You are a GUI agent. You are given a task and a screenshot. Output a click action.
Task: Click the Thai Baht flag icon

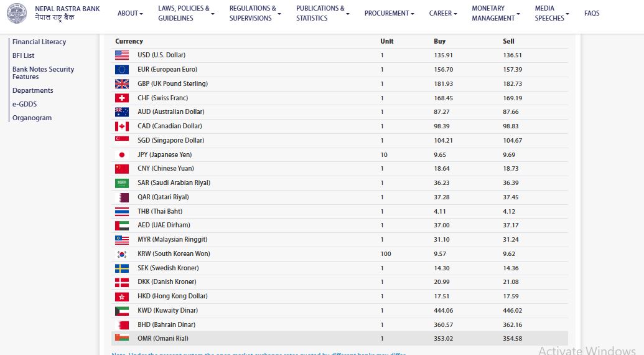coord(122,212)
